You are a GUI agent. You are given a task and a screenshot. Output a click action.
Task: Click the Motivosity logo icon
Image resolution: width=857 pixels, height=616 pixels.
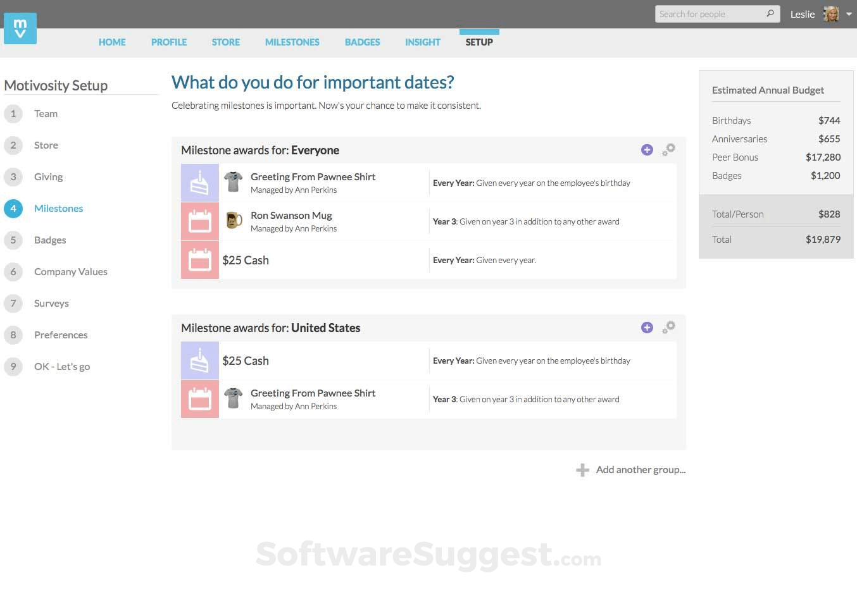point(20,28)
